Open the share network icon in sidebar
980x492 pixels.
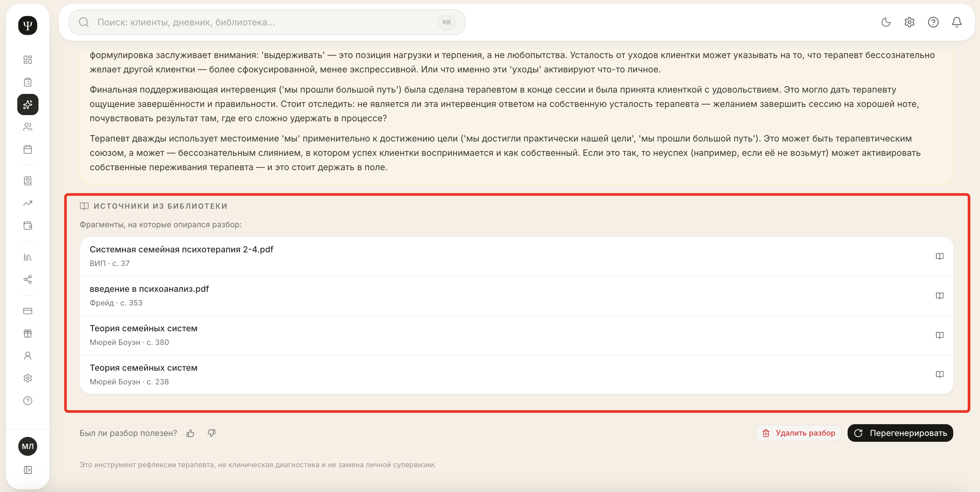tap(28, 280)
